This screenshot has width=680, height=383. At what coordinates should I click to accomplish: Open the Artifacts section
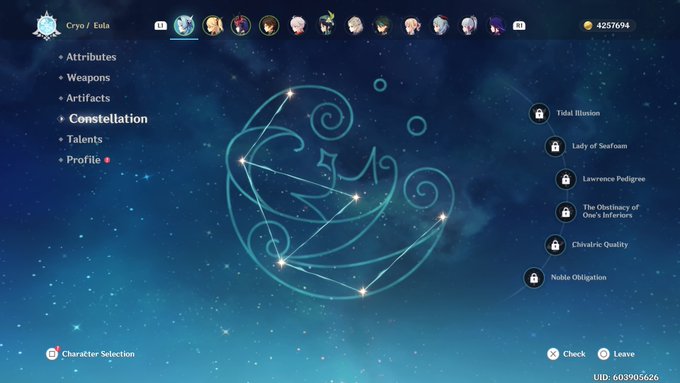point(88,98)
